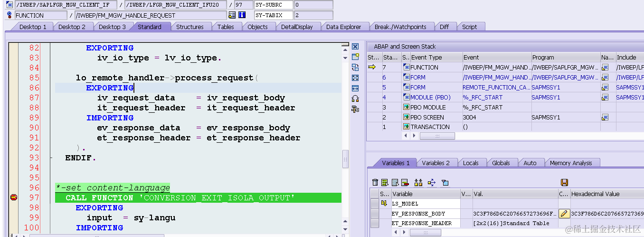Click the navigation icon in stack level 5 row
The height and width of the screenshot is (237, 644).
tap(605, 88)
